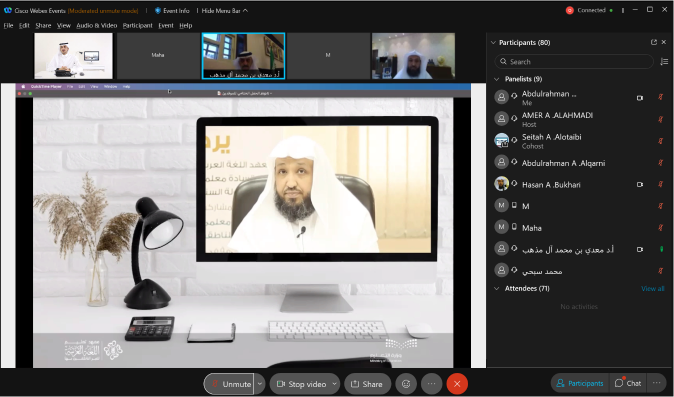674x397 pixels.
Task: Open the Share menu in menu bar
Action: [43, 26]
